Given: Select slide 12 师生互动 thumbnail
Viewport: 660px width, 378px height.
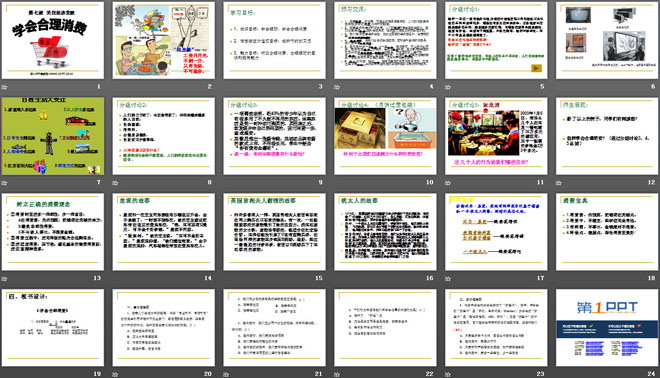Looking at the screenshot, I should coord(607,136).
